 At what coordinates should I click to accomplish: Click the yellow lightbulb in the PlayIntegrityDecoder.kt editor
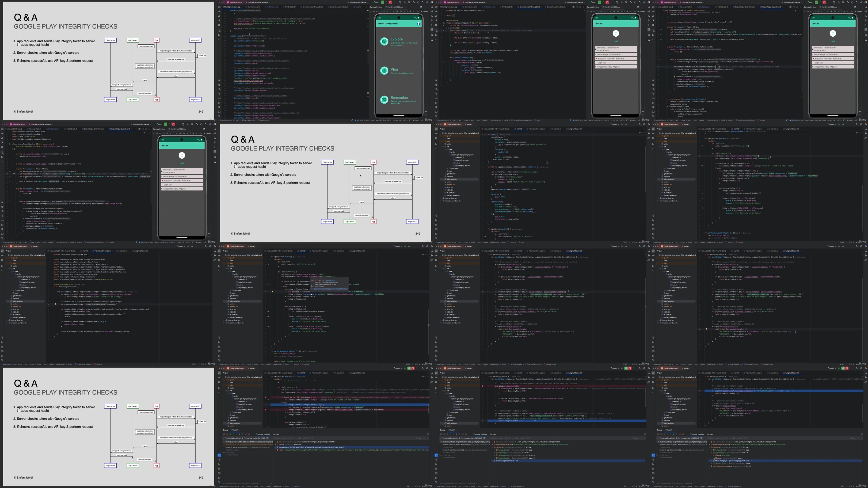pyautogui.click(x=55, y=304)
